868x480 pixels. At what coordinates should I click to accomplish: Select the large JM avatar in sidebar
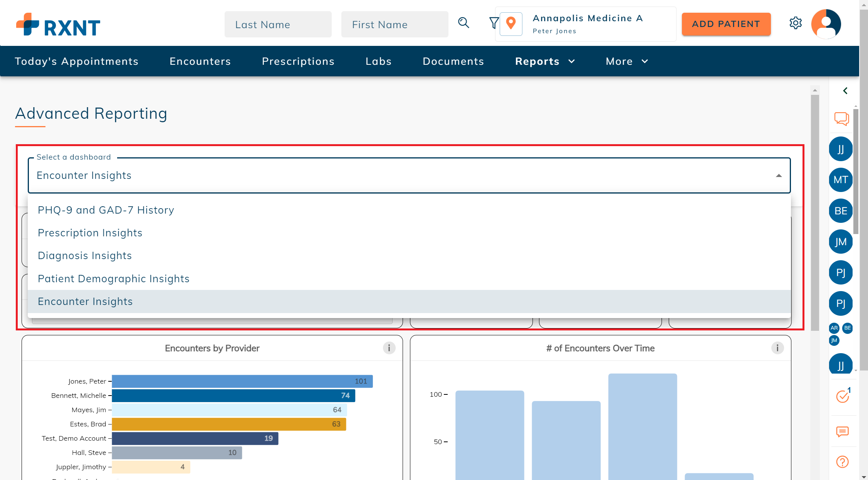(x=841, y=242)
